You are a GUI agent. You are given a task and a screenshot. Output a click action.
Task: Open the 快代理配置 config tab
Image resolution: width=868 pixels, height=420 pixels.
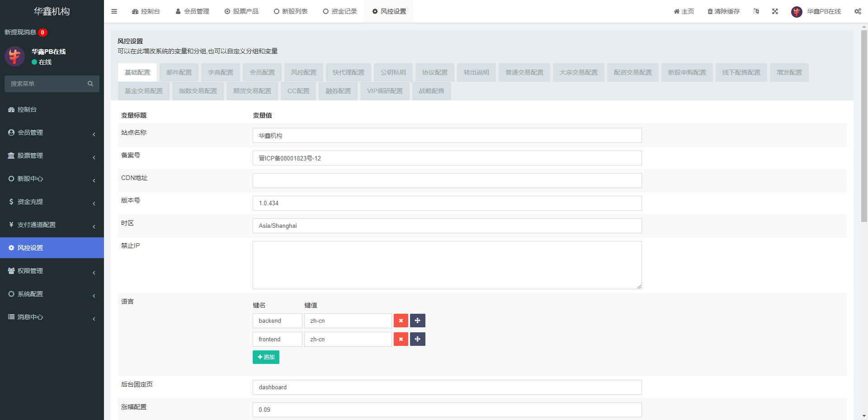(x=349, y=72)
